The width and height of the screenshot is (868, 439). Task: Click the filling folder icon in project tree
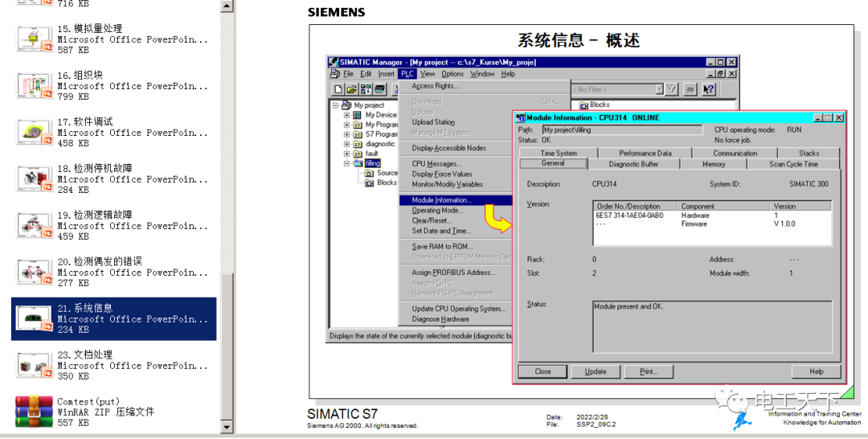(358, 163)
